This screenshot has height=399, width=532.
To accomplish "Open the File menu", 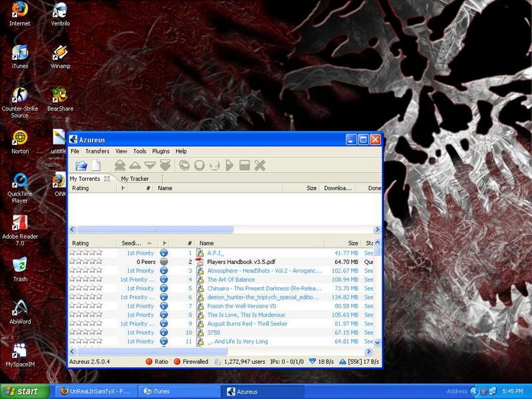I will pos(75,152).
